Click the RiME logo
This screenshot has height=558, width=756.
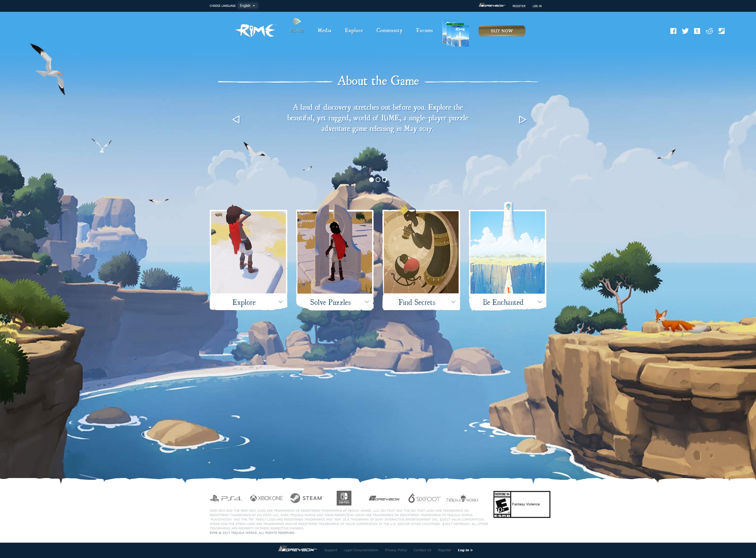click(255, 30)
